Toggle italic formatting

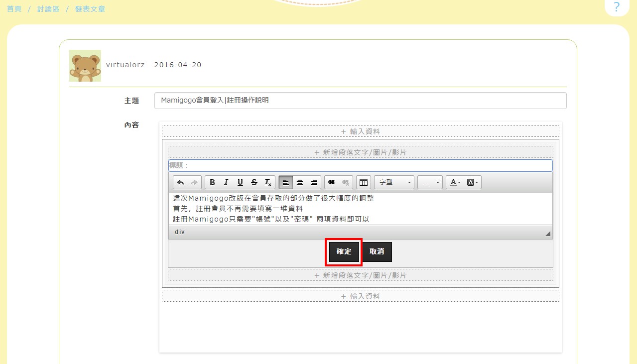click(226, 182)
